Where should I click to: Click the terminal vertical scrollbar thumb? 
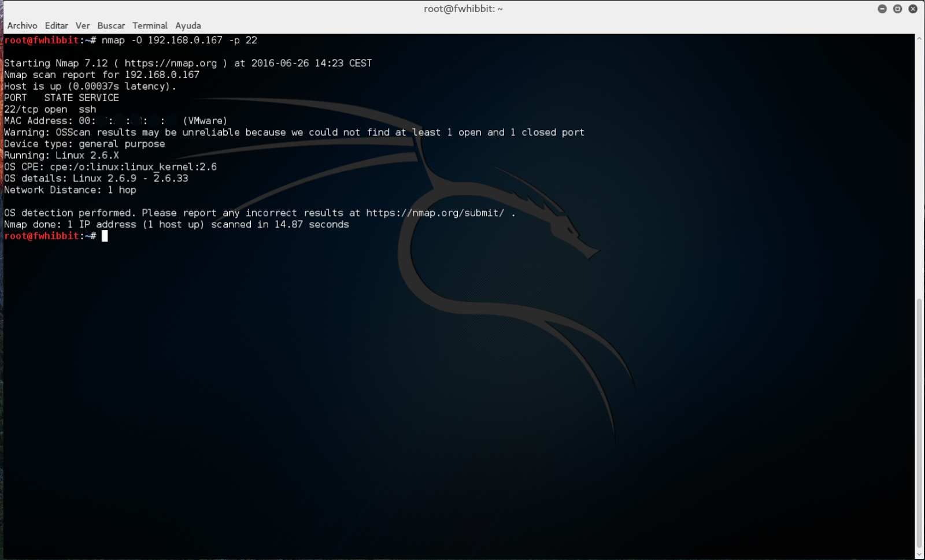[919, 422]
